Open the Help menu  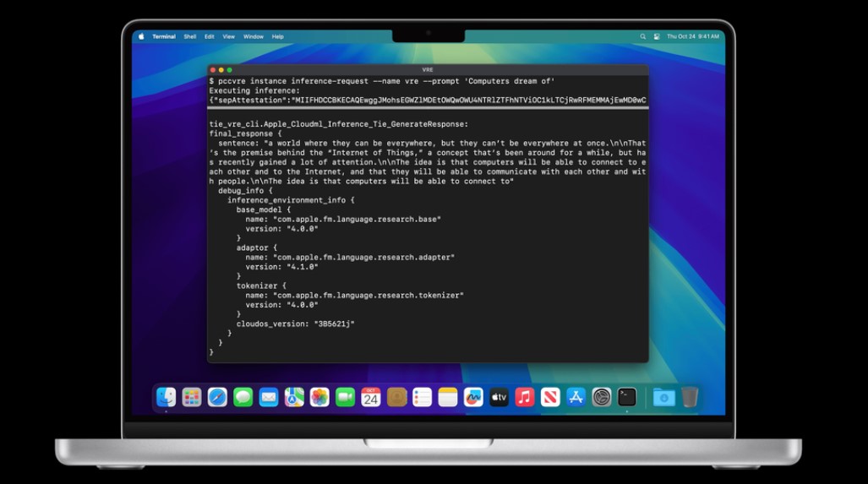tap(278, 36)
